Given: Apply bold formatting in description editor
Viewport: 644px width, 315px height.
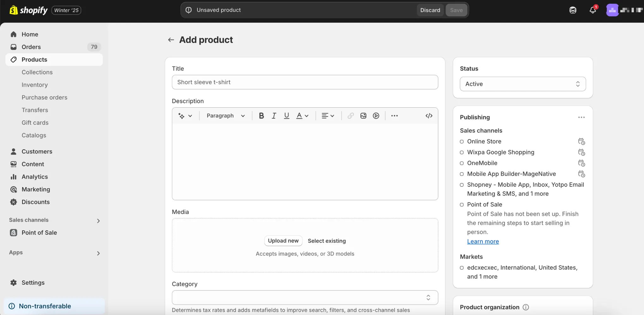Looking at the screenshot, I should click(261, 116).
